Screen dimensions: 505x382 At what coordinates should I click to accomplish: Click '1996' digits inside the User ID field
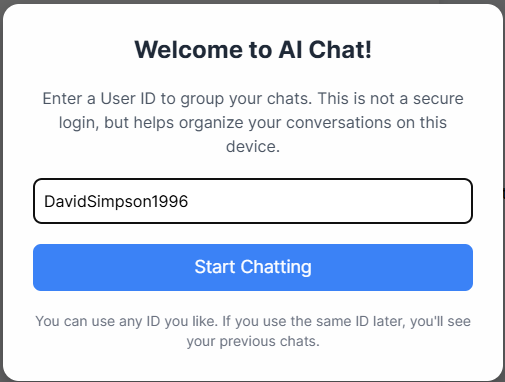[170, 201]
